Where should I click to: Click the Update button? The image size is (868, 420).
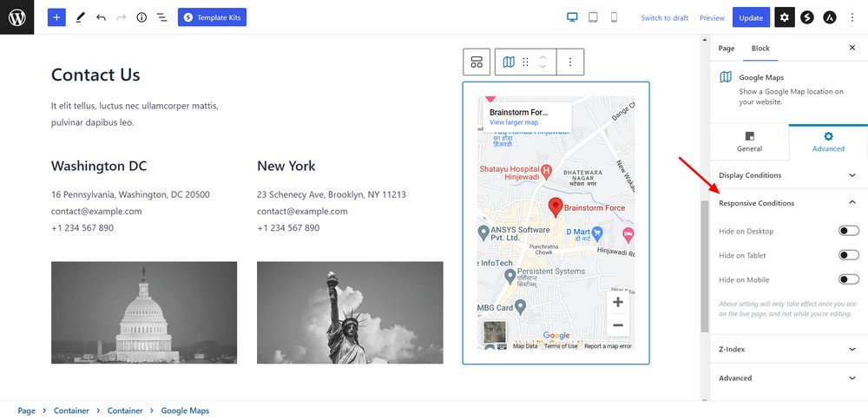tap(751, 17)
